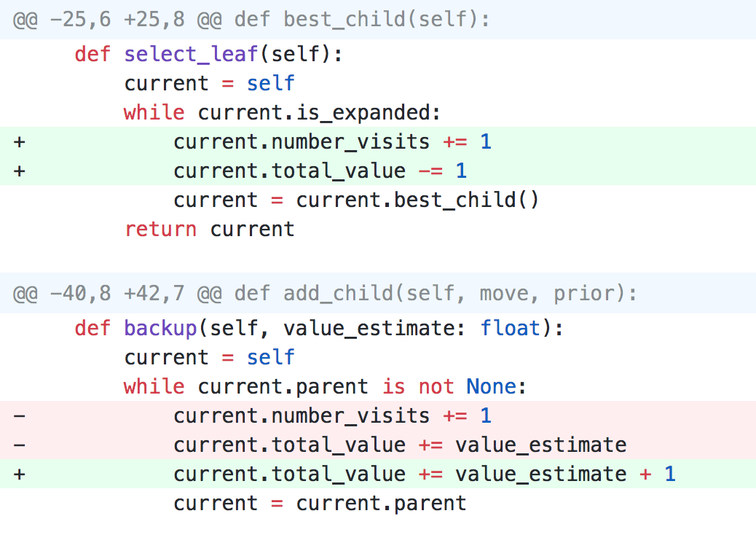Screen dimensions: 756x551
Task: Click the 'float' type annotation
Action: pyautogui.click(x=510, y=329)
